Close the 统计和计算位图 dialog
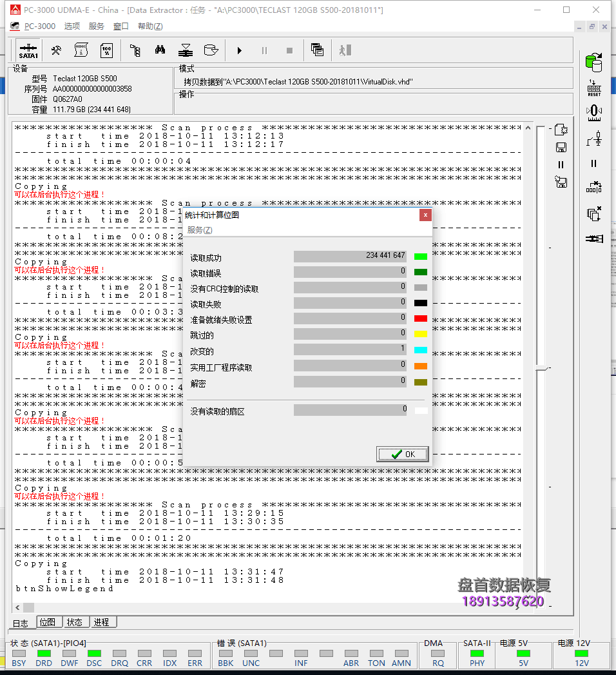Image resolution: width=616 pixels, height=675 pixels. [x=425, y=215]
